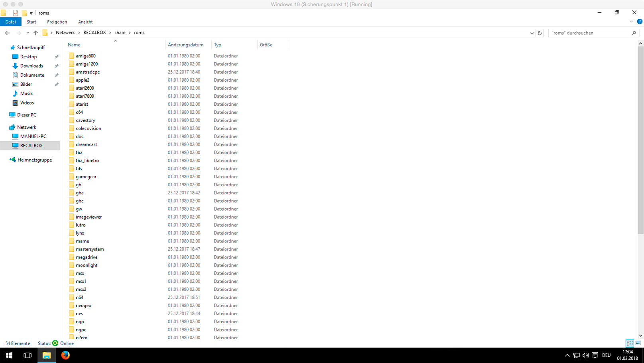
Task: Select the gamegear folder icon
Action: pos(71,177)
